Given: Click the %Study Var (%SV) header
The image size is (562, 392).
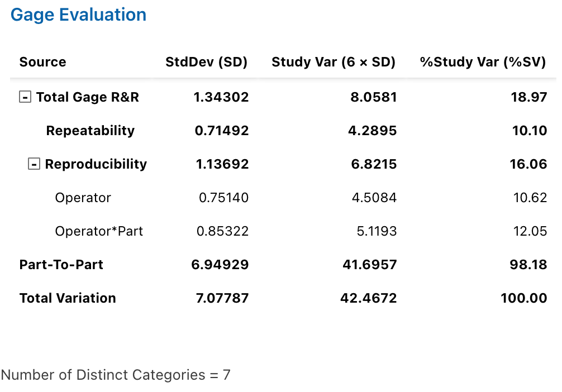Looking at the screenshot, I should coord(483,62).
